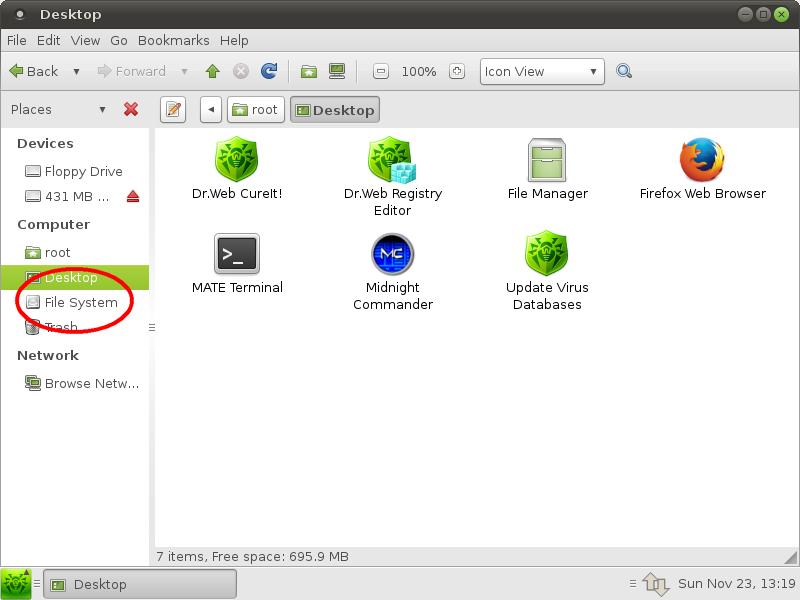The height and width of the screenshot is (600, 800).
Task: Click the 100% zoom level label
Action: coord(418,71)
